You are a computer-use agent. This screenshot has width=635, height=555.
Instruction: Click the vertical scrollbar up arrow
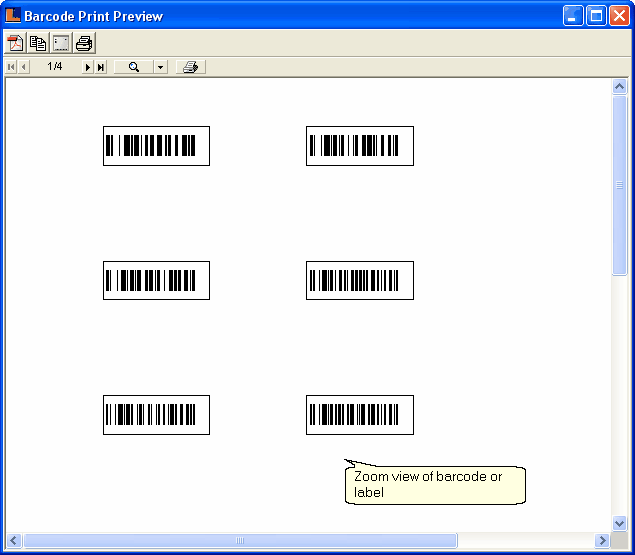coord(619,86)
